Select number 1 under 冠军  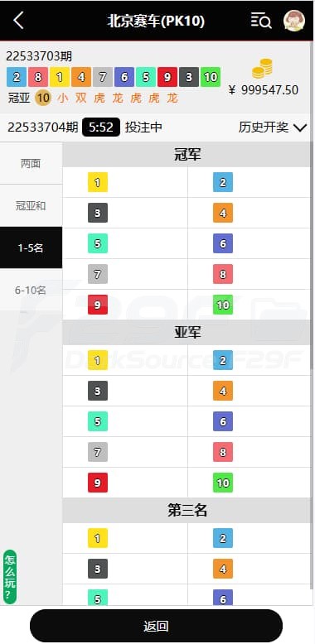pos(98,182)
